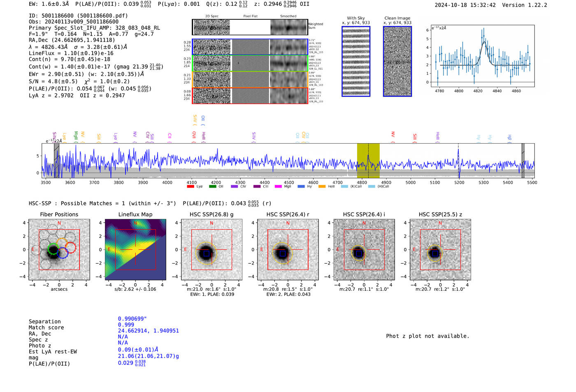Select the 'Cont(n) = 9.70(±0.45)e-18' line
This screenshot has width=576, height=392.
click(x=70, y=59)
